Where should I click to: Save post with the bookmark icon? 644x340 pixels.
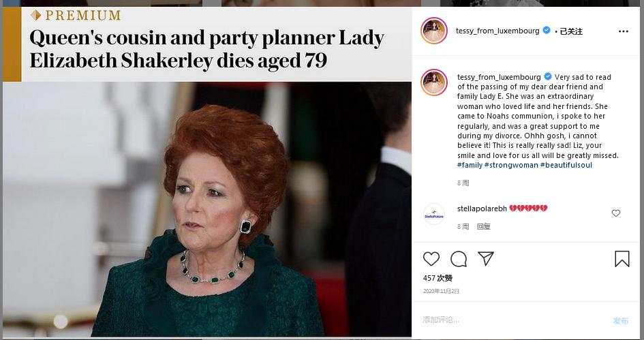[622, 259]
